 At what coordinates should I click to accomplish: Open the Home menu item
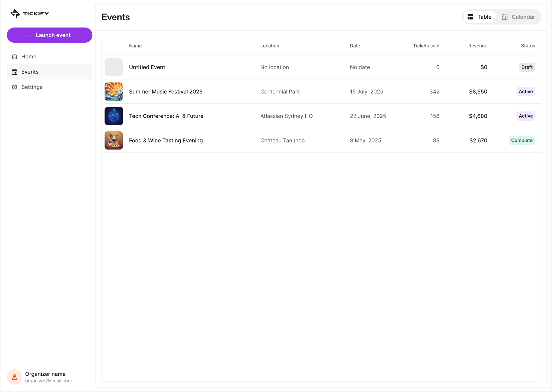[x=50, y=57]
